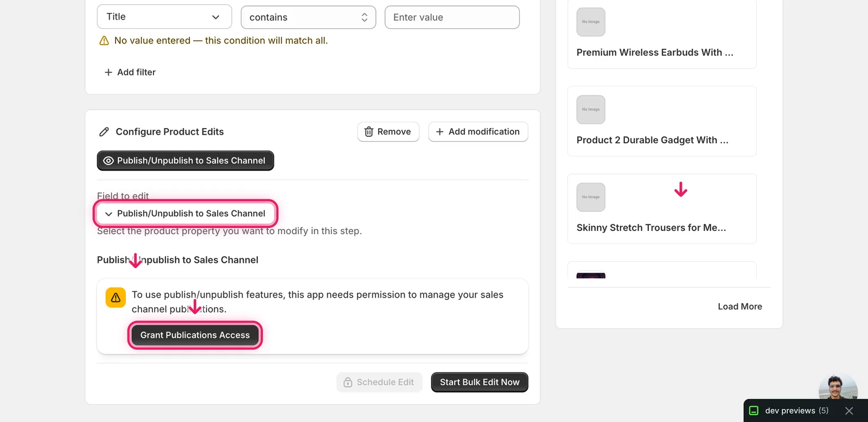Image resolution: width=868 pixels, height=422 pixels.
Task: Click Load More link
Action: tap(740, 306)
